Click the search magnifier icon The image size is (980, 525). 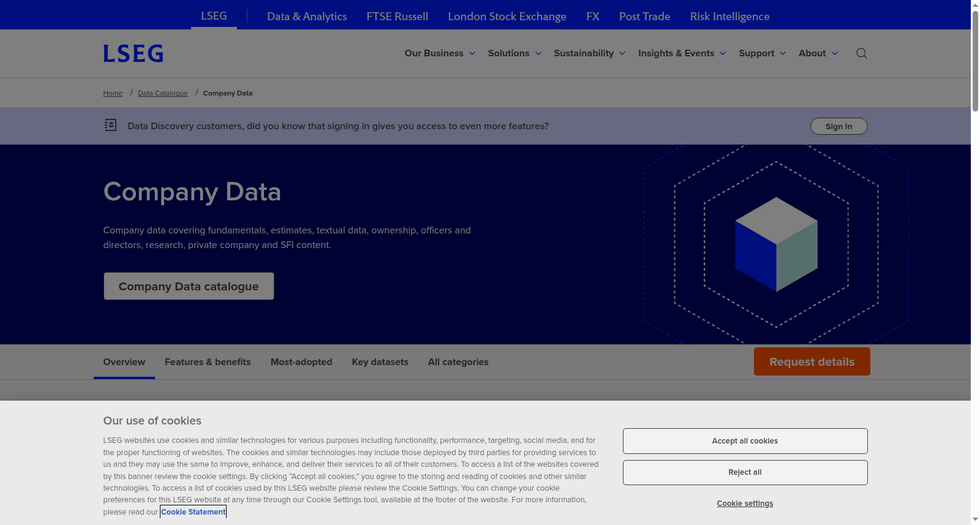pos(861,53)
